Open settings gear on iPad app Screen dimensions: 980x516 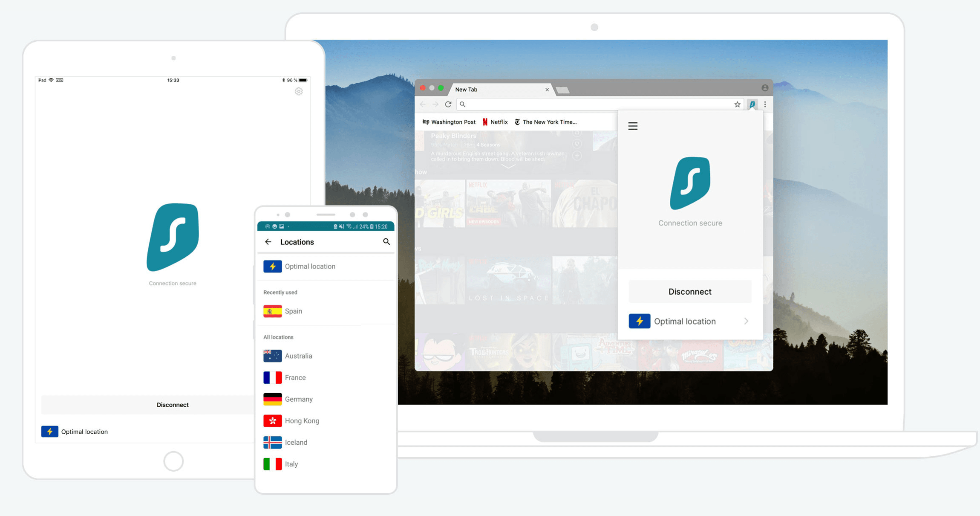(299, 91)
